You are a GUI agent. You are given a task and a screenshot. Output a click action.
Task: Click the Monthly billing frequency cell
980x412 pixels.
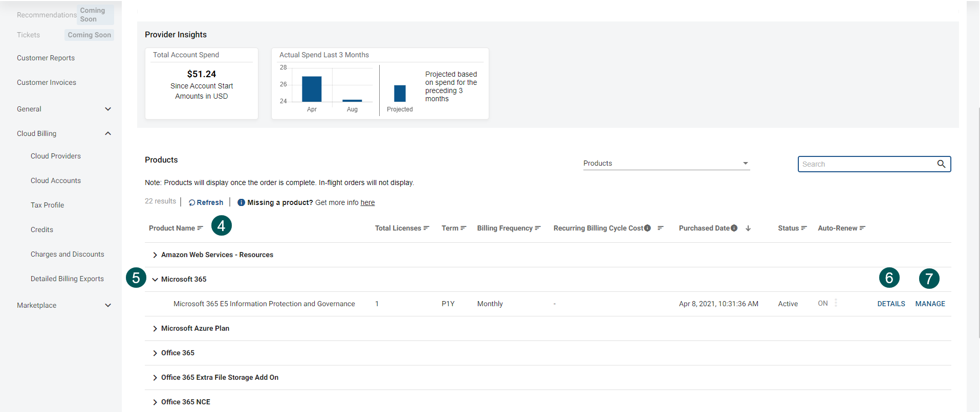[x=490, y=304]
